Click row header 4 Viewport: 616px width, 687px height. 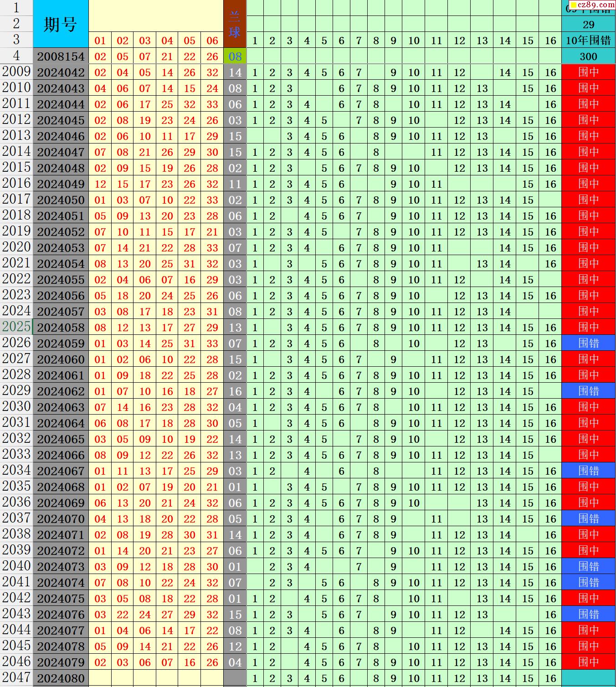(x=16, y=56)
